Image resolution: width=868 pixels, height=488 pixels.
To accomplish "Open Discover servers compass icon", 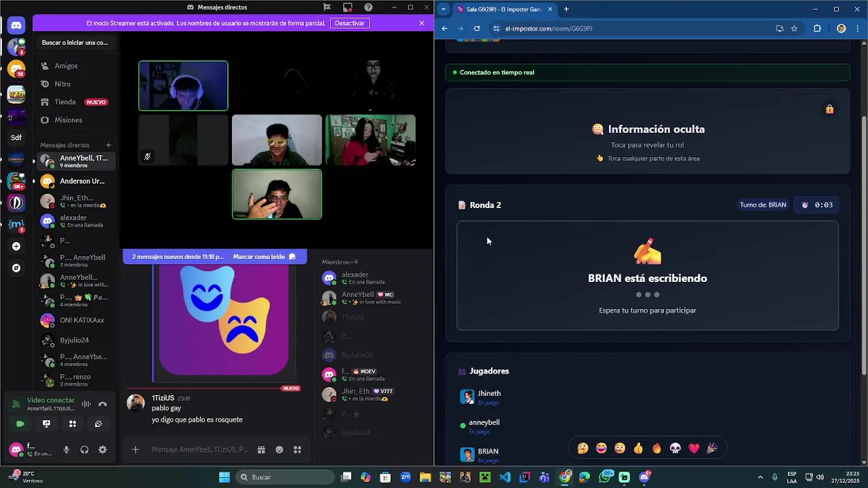I will click(x=16, y=268).
